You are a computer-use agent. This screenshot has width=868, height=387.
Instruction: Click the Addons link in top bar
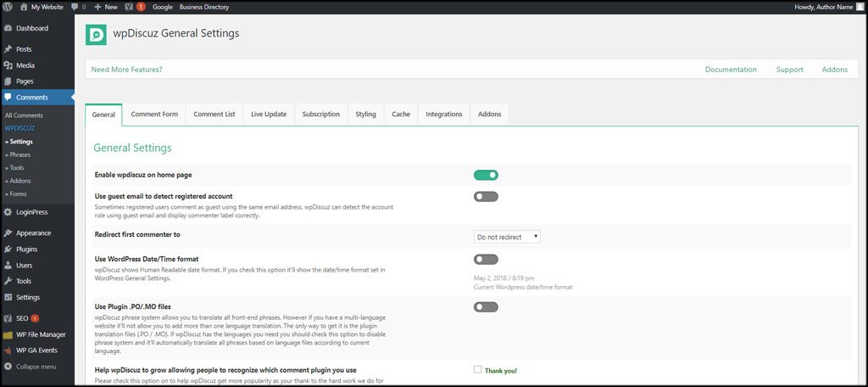click(x=835, y=70)
